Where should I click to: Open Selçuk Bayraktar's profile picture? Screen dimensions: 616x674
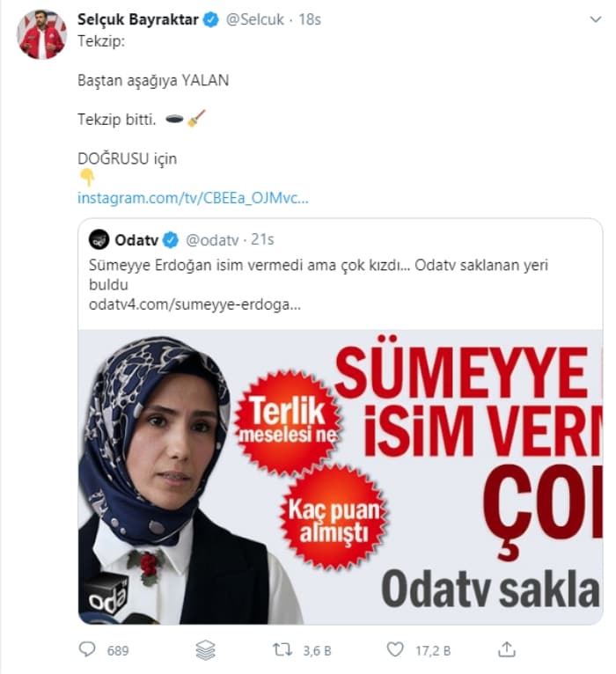tap(41, 34)
